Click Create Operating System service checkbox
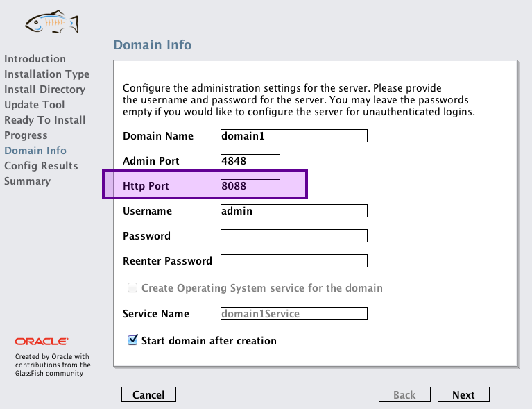The width and height of the screenshot is (532, 409). [x=132, y=287]
